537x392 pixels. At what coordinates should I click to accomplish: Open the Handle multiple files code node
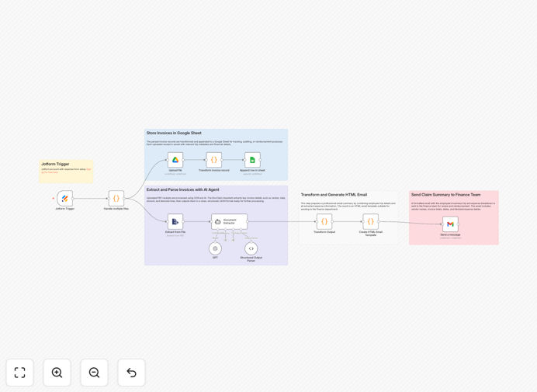coord(116,199)
